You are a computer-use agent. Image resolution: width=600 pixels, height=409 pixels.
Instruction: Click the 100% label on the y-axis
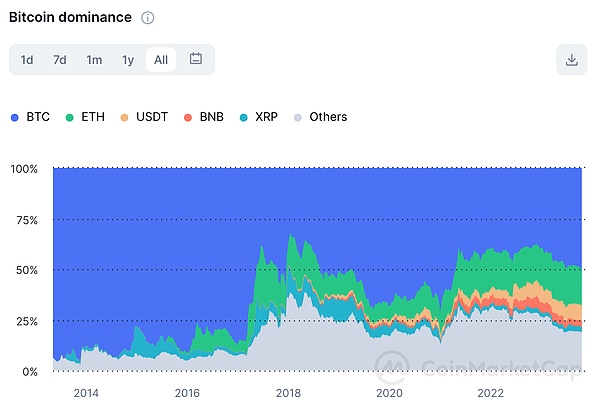coord(23,169)
